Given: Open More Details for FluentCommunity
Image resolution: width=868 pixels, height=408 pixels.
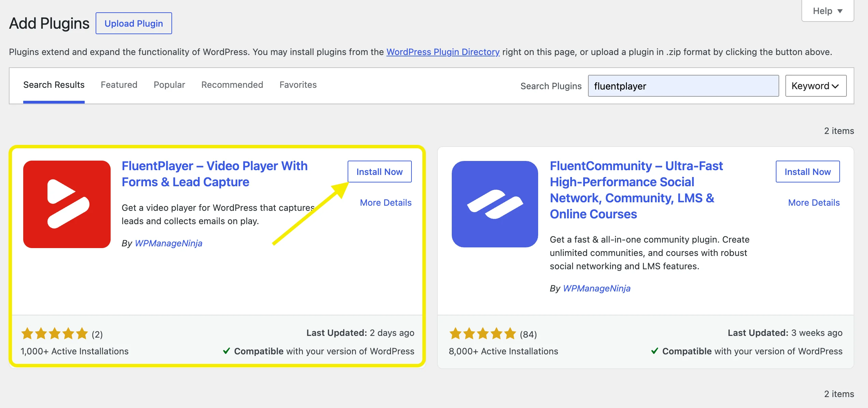Looking at the screenshot, I should point(814,203).
